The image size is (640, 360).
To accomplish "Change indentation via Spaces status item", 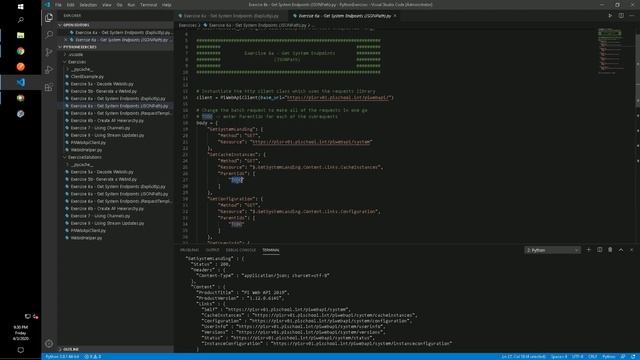I will 559,357.
